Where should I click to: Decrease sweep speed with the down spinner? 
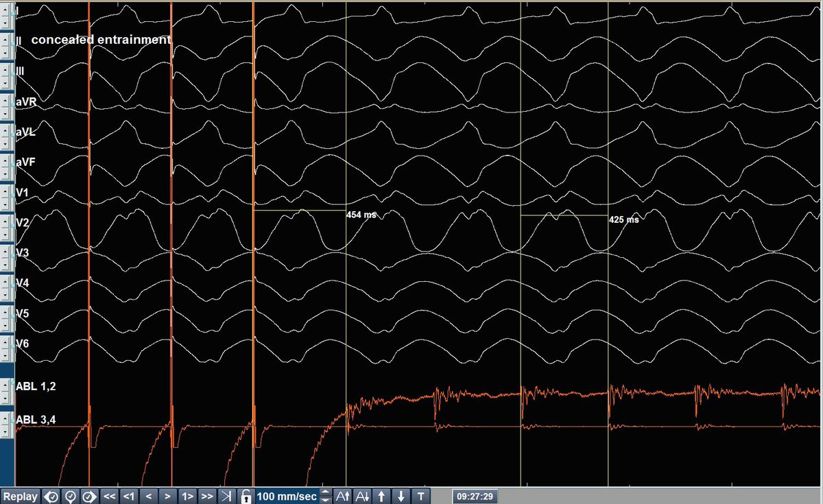point(326,500)
